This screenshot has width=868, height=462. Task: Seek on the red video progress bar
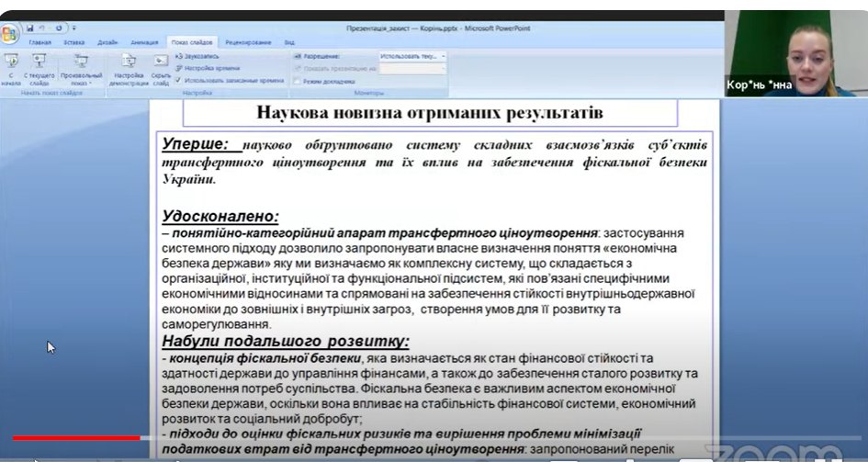click(x=76, y=438)
